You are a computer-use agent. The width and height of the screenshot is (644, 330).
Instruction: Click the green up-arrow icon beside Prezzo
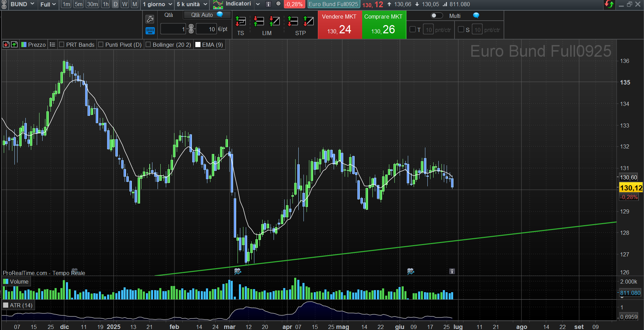pos(14,44)
